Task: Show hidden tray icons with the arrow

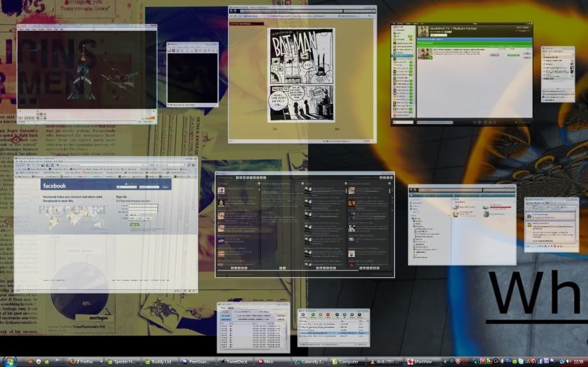Action: 445,361
